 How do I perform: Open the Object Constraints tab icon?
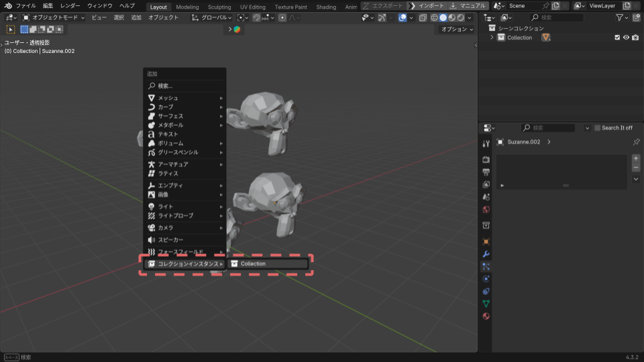click(x=486, y=292)
